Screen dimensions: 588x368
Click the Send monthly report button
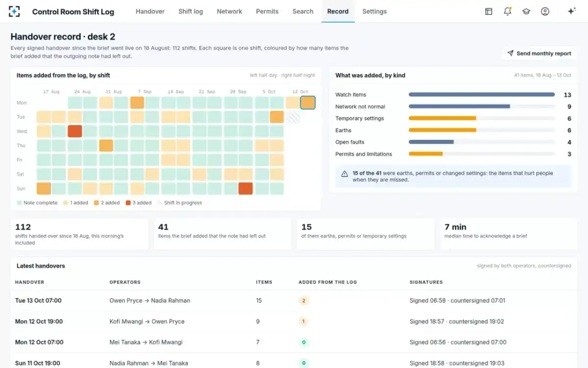[539, 53]
